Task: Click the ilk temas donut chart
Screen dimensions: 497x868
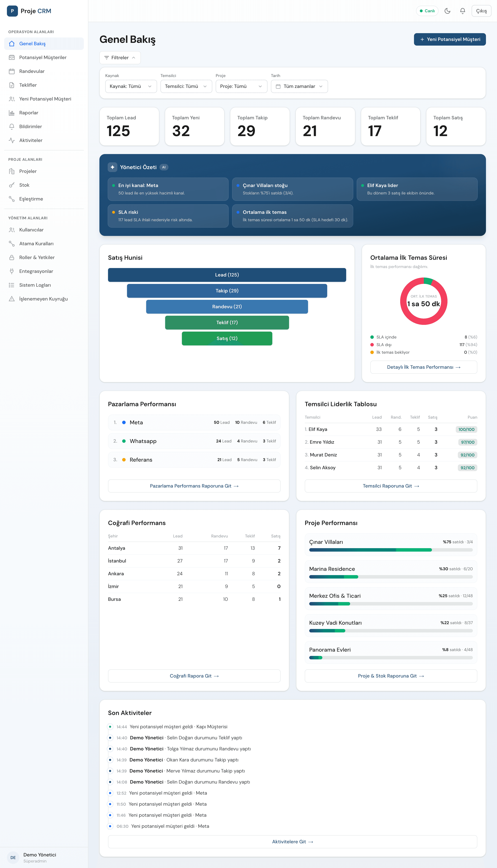Action: [424, 301]
